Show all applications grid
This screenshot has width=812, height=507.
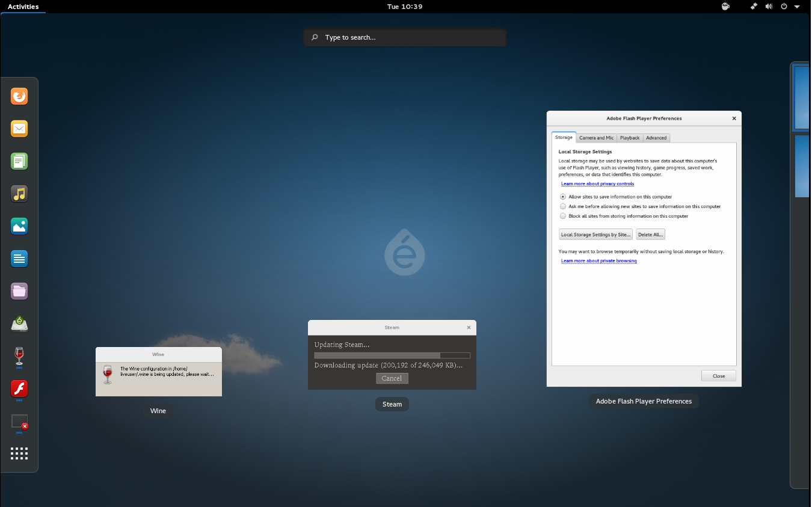coord(19,453)
